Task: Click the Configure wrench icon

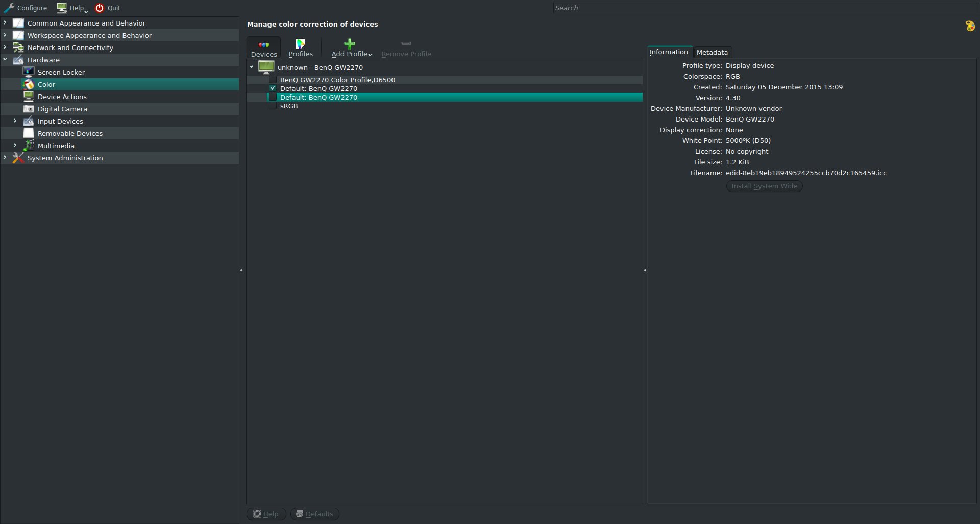Action: [9, 8]
